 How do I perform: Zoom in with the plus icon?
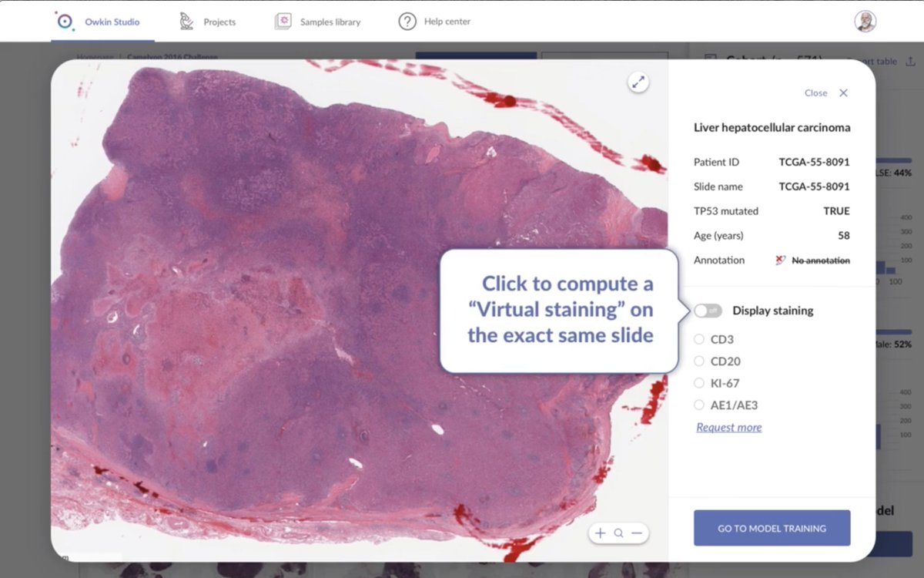click(x=601, y=533)
